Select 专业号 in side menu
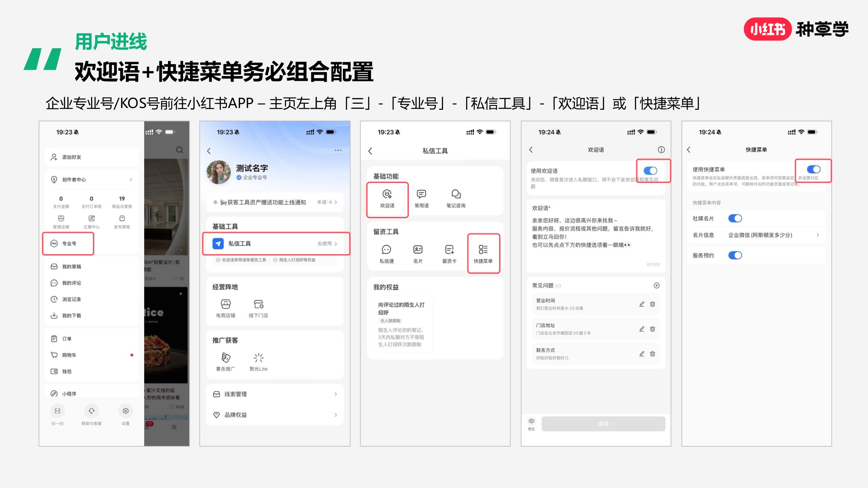 click(x=68, y=243)
